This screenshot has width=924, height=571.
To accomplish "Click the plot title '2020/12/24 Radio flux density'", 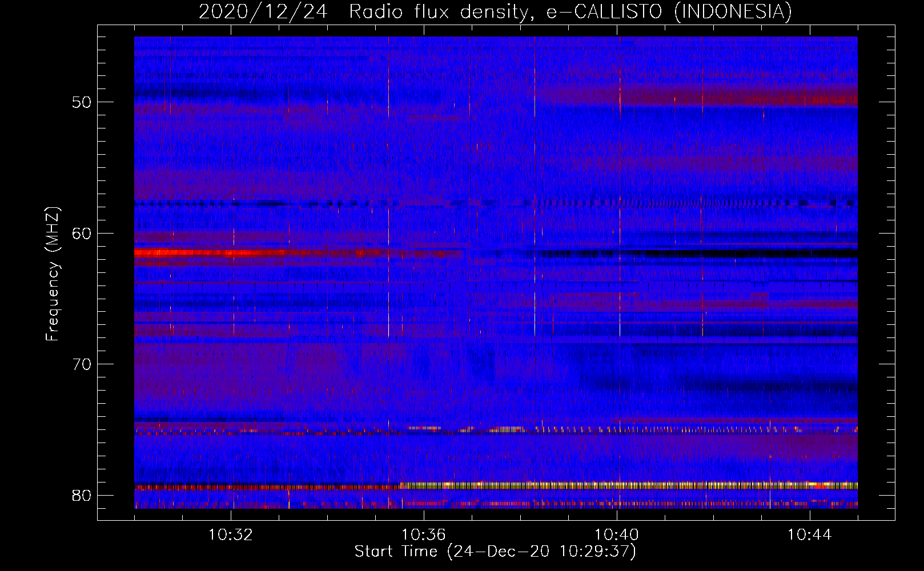I will coord(364,11).
